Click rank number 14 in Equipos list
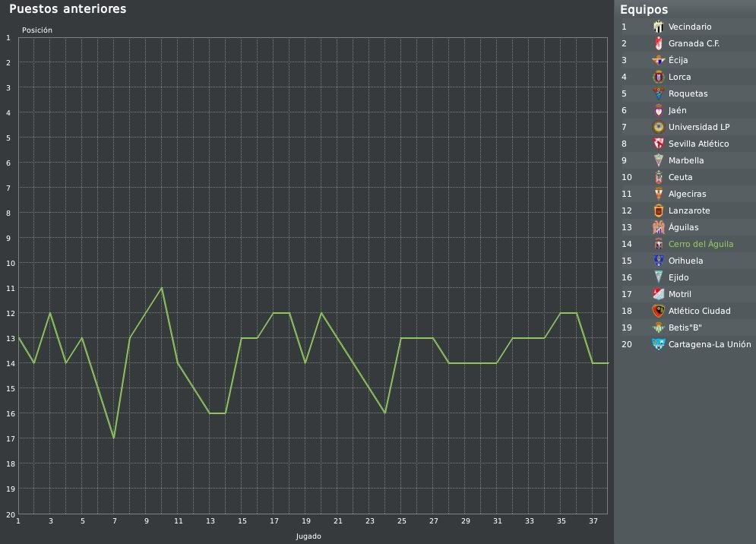This screenshot has width=756, height=544. click(626, 244)
